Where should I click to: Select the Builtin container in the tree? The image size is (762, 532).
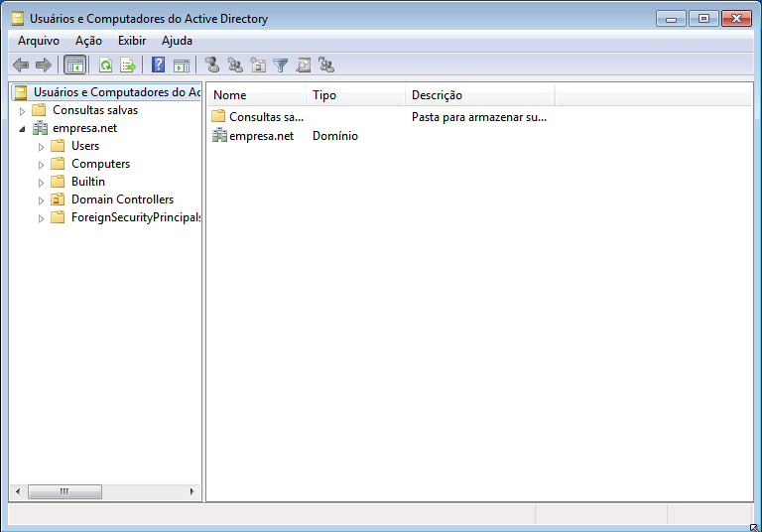coord(88,182)
